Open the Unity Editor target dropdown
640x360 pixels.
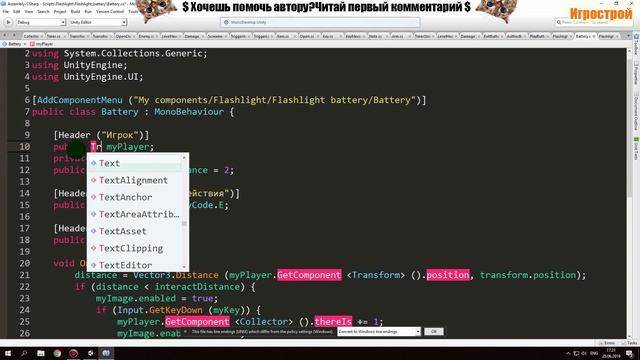click(x=98, y=22)
